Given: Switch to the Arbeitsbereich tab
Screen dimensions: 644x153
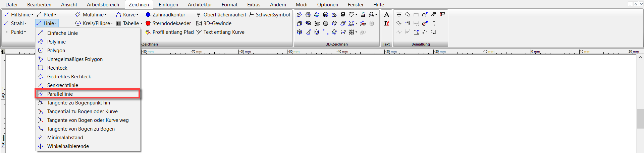Looking at the screenshot, I should click(x=103, y=4).
